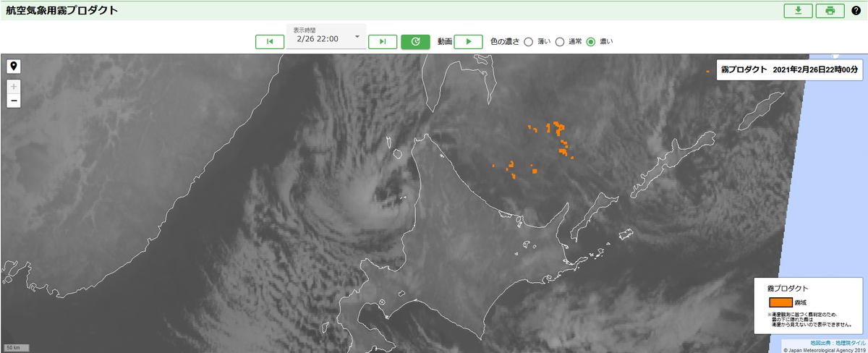Select the 通常 color density option

(x=560, y=42)
